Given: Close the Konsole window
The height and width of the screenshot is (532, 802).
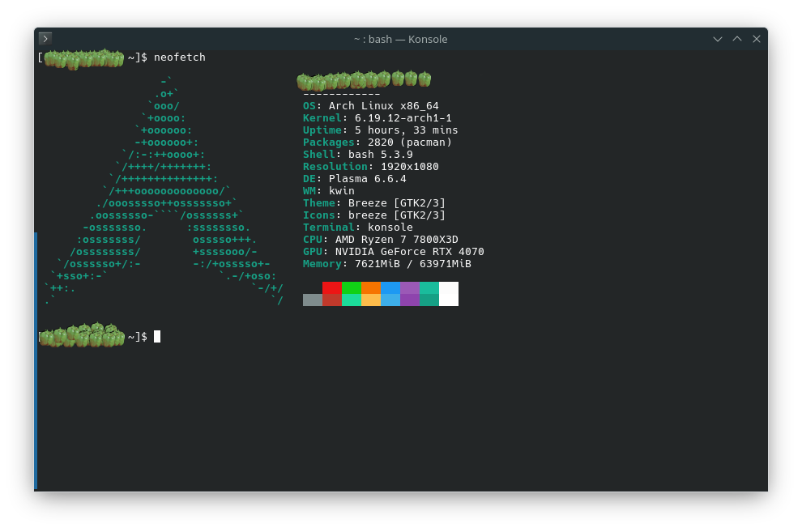Looking at the screenshot, I should pos(757,40).
